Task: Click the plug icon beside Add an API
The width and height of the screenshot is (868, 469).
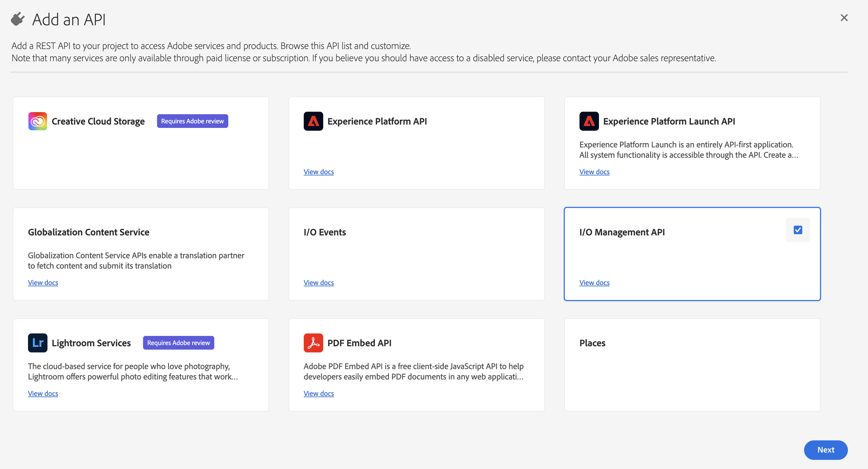Action: click(18, 19)
